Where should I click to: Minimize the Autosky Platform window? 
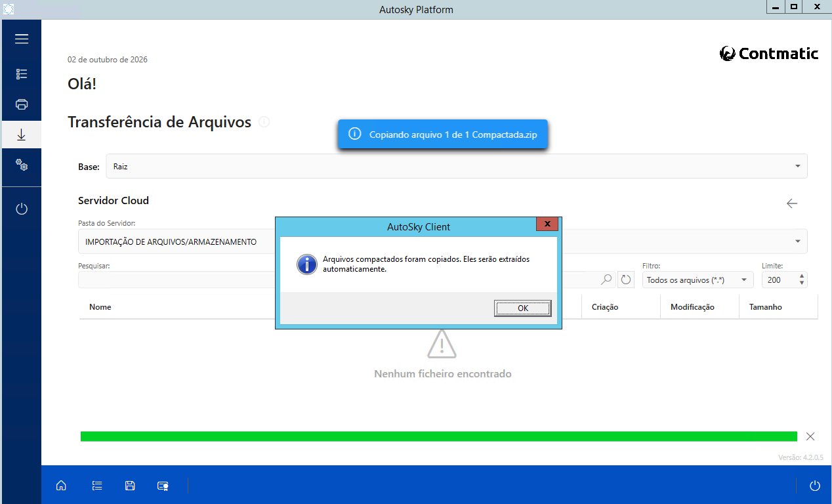(775, 7)
